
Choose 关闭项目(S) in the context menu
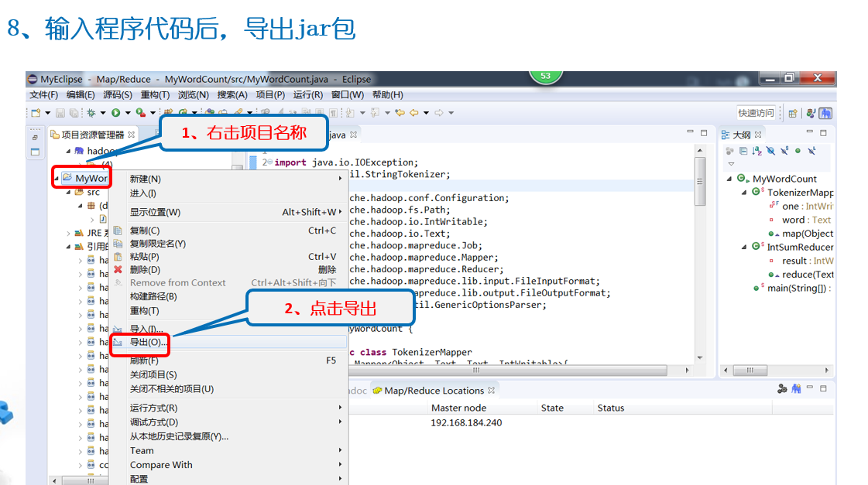point(228,375)
